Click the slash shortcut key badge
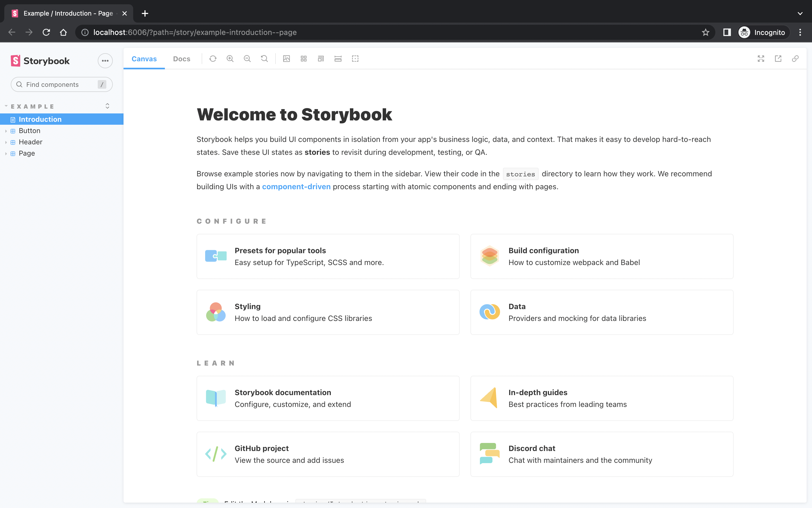 (x=102, y=84)
